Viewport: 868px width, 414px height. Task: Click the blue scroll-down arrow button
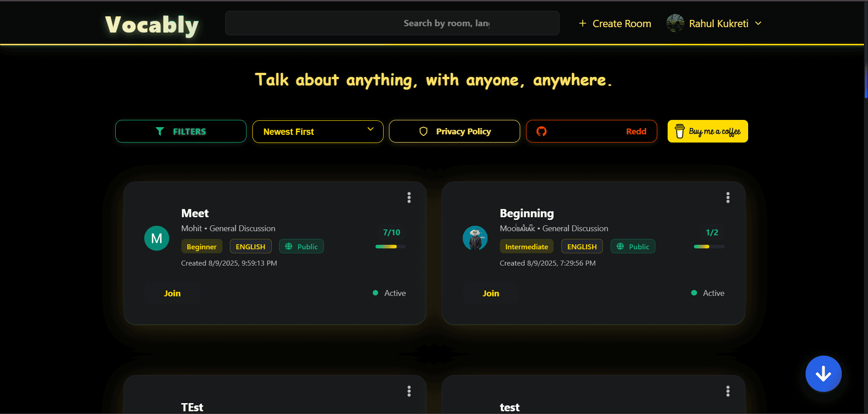pyautogui.click(x=823, y=374)
